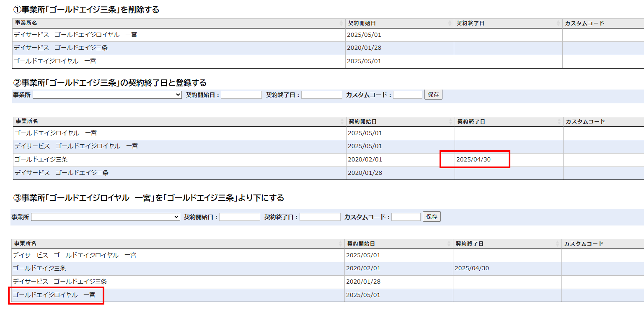Focus the カスタムコード input in section ②

click(408, 95)
